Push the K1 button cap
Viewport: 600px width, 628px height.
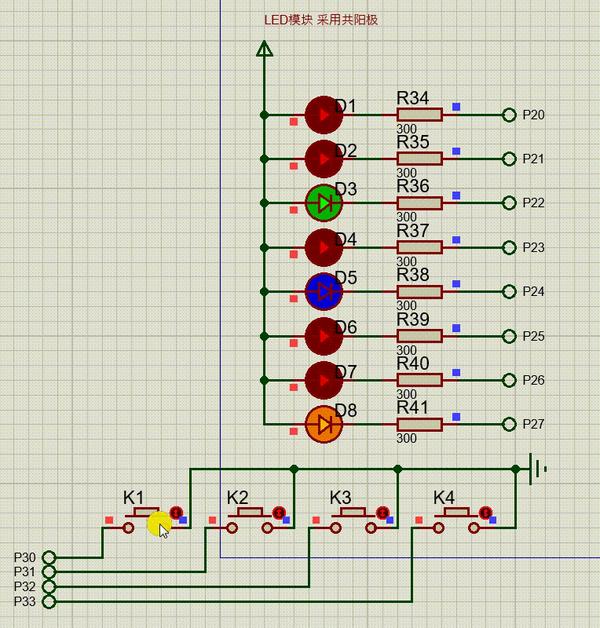click(x=146, y=512)
